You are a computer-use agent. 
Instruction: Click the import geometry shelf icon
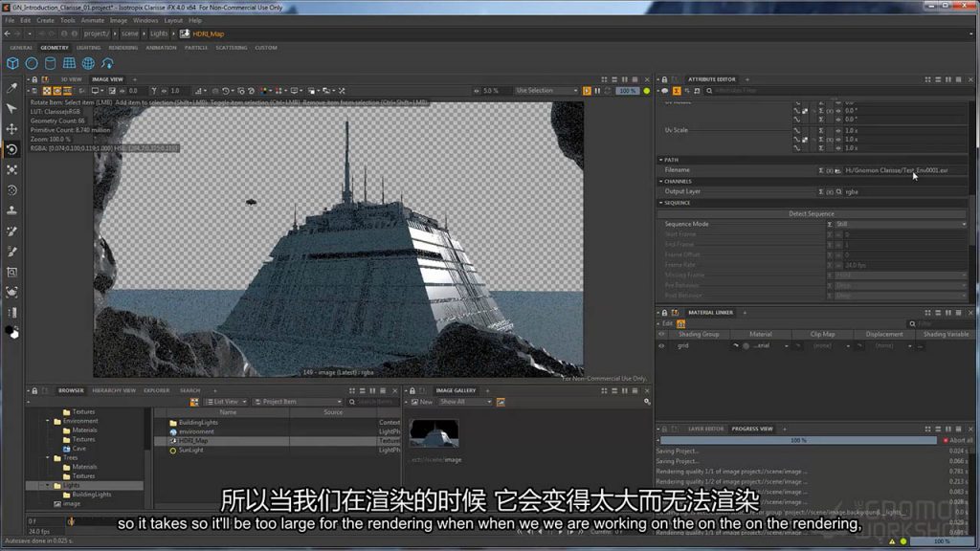pyautogui.click(x=107, y=63)
